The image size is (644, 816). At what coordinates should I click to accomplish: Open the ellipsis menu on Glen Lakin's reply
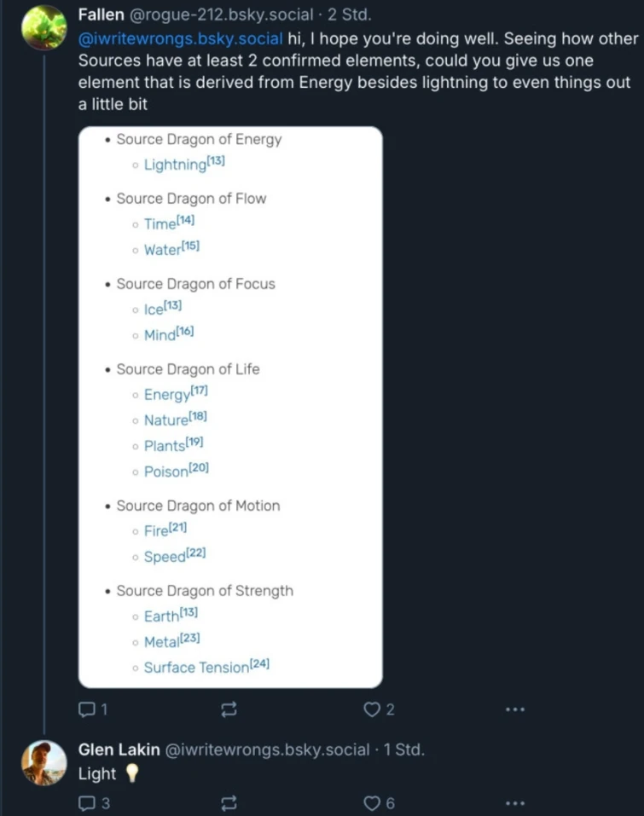(x=514, y=802)
